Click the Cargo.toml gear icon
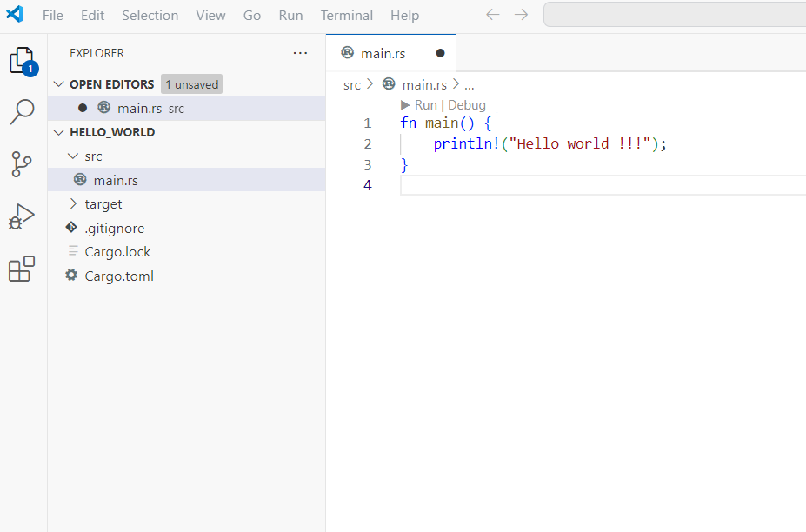The width and height of the screenshot is (806, 532). point(71,275)
